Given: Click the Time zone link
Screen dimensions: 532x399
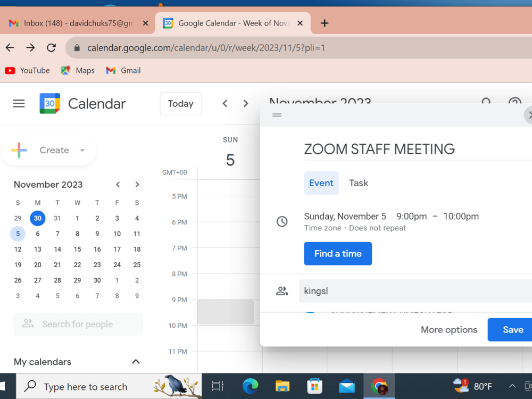Looking at the screenshot, I should pos(322,228).
